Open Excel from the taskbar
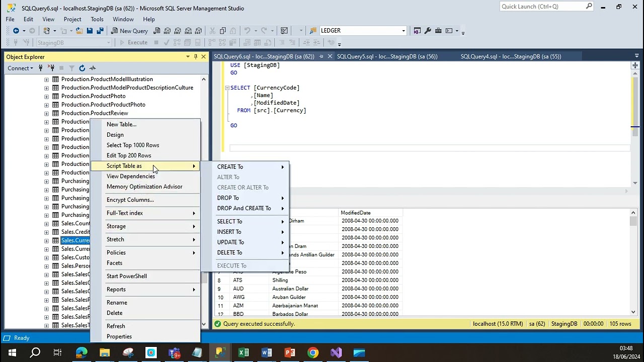The height and width of the screenshot is (362, 644). click(x=244, y=352)
